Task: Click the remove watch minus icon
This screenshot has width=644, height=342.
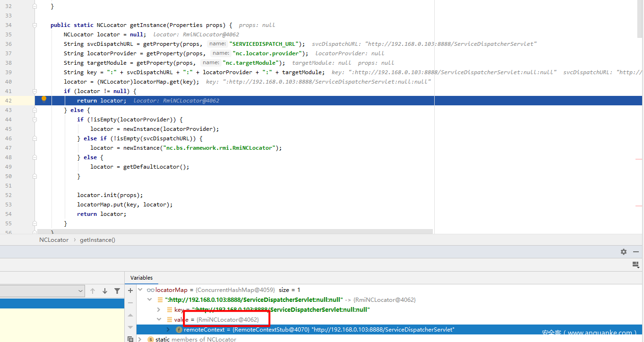Action: tap(130, 303)
